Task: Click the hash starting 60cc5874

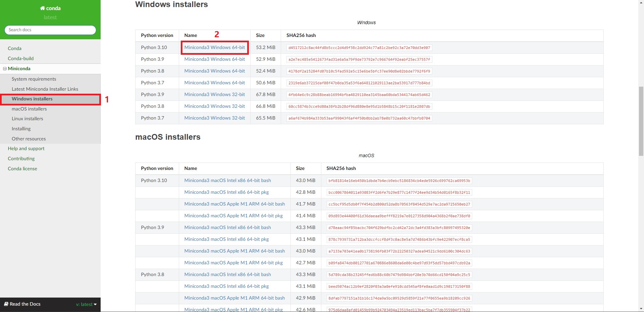Action: [x=359, y=106]
